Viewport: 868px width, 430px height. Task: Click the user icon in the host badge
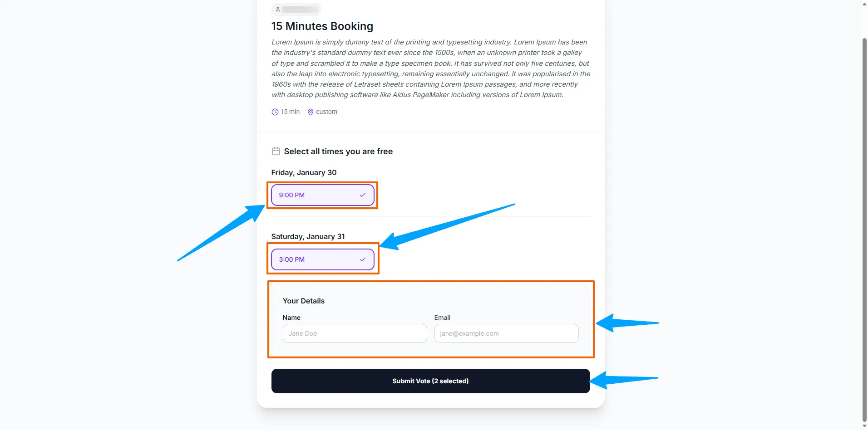278,10
